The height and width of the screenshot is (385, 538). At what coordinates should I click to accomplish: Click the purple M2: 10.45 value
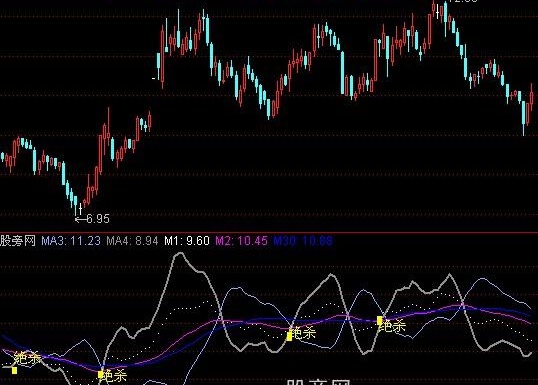click(242, 241)
